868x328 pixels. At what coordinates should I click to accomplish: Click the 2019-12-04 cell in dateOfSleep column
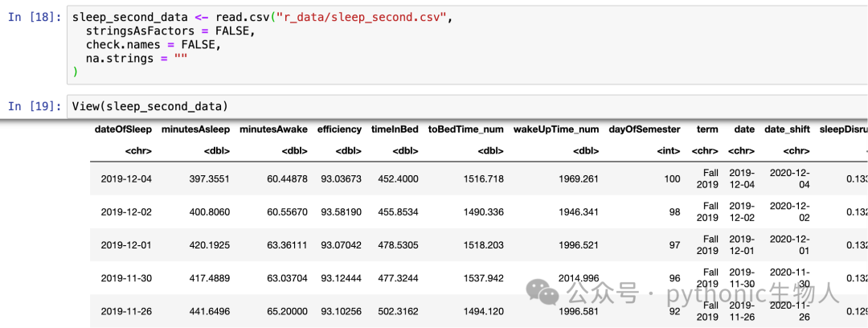(x=126, y=178)
